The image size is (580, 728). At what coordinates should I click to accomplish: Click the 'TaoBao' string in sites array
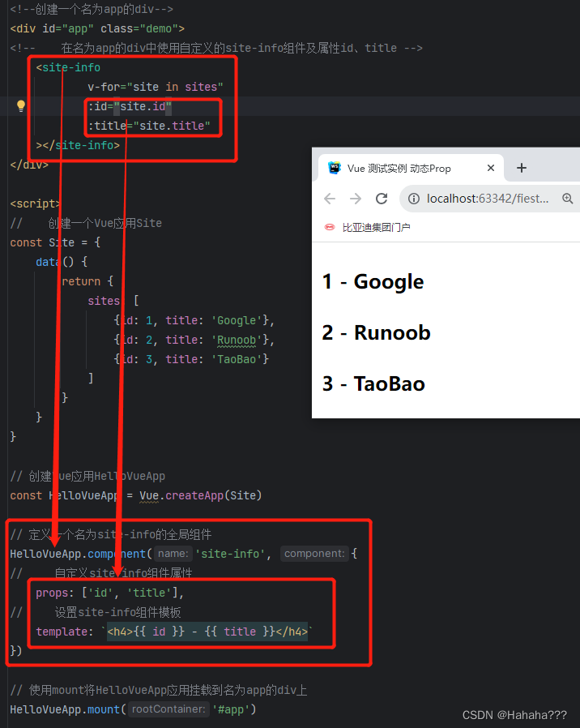point(237,359)
